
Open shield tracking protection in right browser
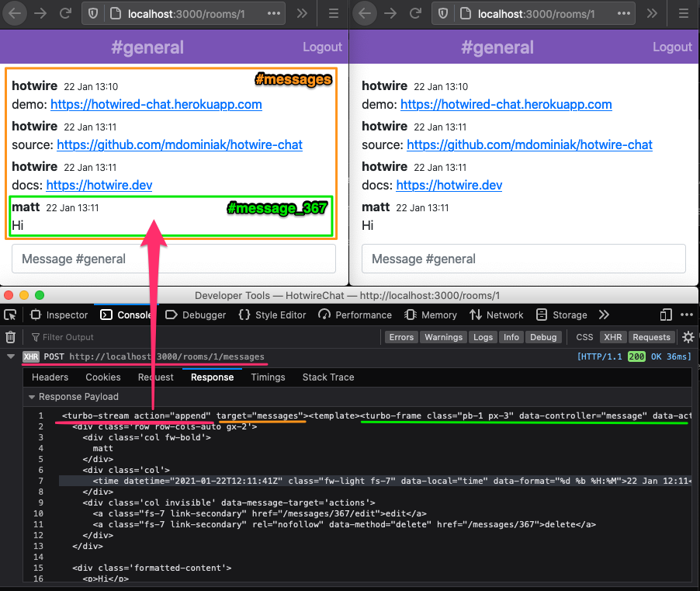pos(443,14)
